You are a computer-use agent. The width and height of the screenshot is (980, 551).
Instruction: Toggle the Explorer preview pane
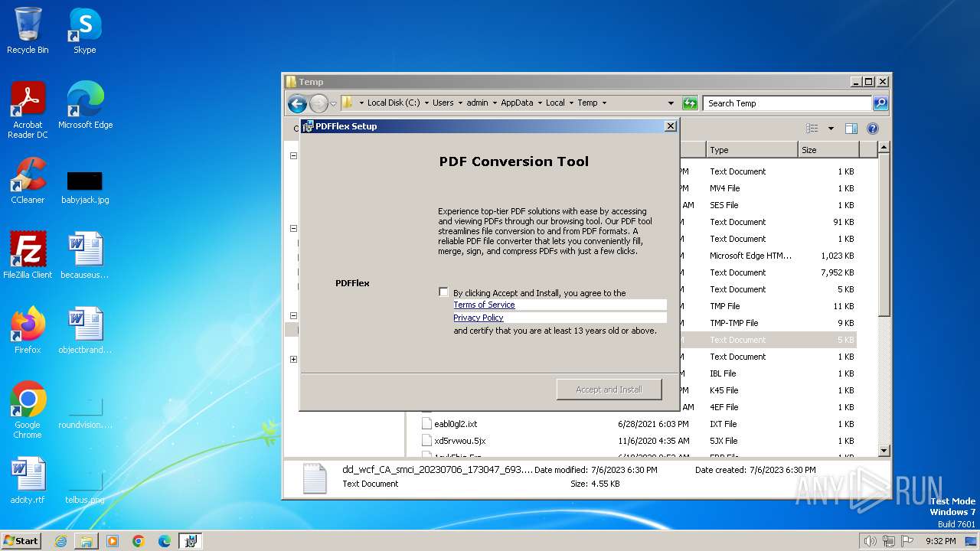click(x=851, y=129)
